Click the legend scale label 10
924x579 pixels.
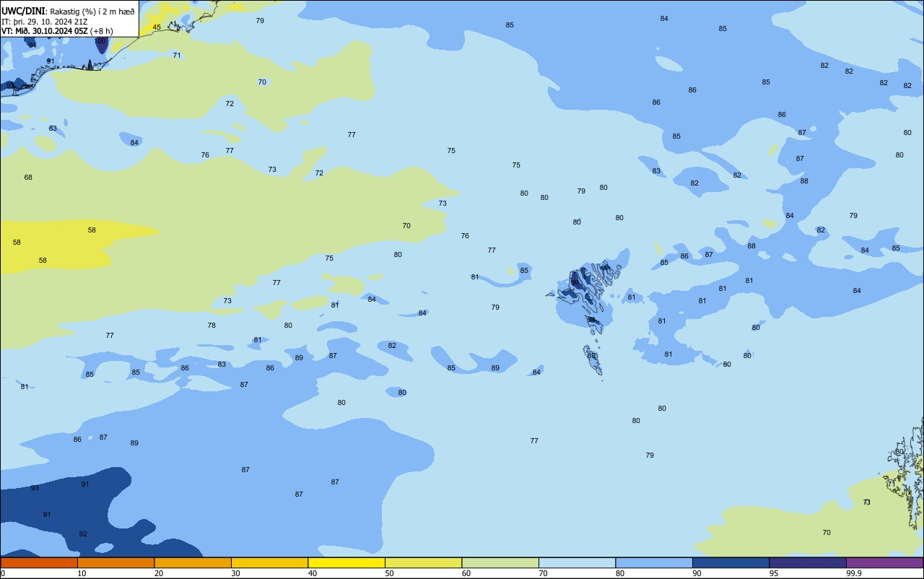(82, 573)
